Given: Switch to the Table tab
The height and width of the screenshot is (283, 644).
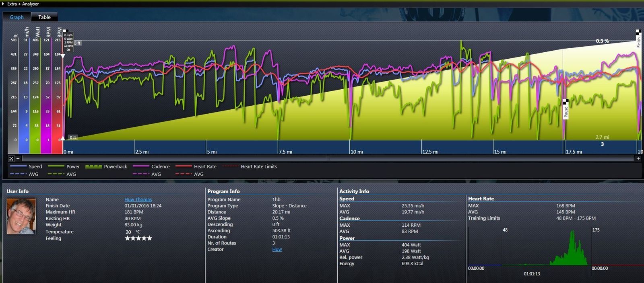Looking at the screenshot, I should (44, 17).
